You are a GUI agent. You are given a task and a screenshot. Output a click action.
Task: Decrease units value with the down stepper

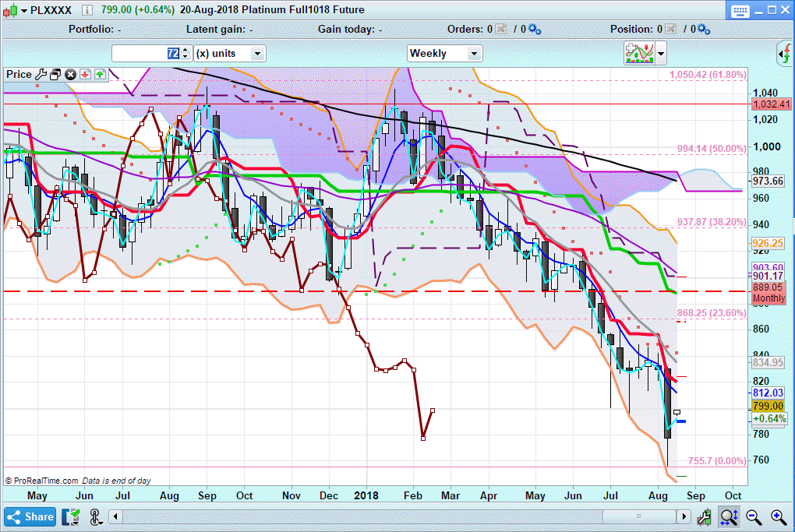click(x=185, y=57)
